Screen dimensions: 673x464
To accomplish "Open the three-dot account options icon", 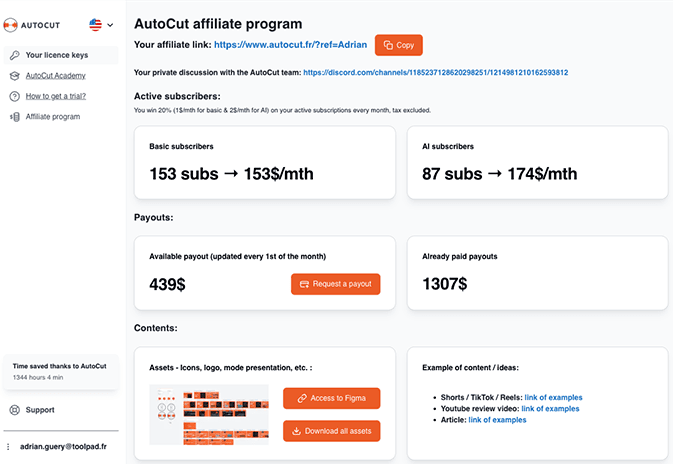I will 8,447.
